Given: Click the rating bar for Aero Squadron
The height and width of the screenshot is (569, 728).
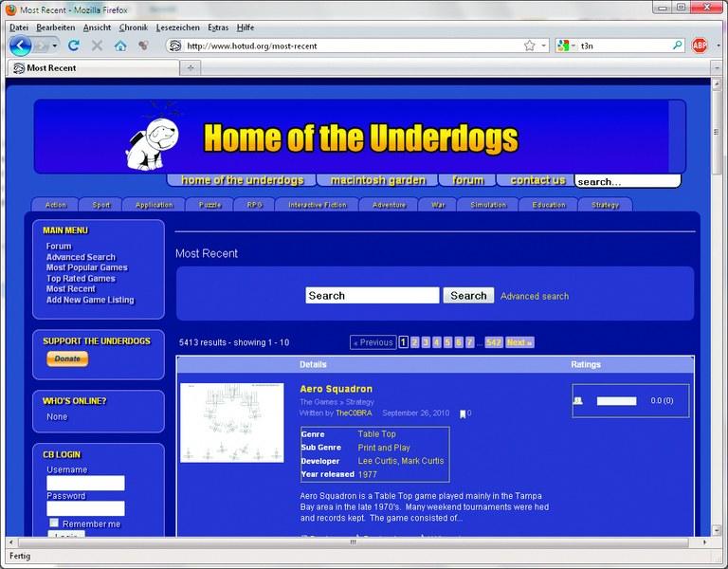Looking at the screenshot, I should pyautogui.click(x=616, y=401).
